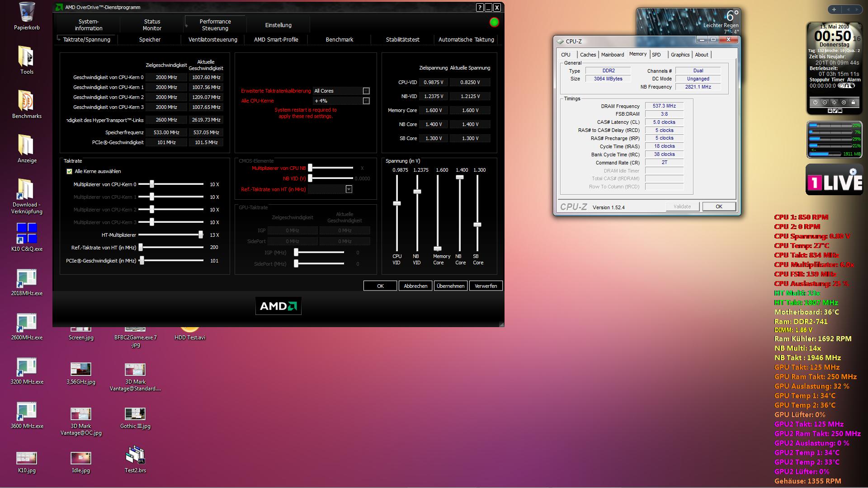
Task: Click the OverDrive help question mark button
Action: 480,7
